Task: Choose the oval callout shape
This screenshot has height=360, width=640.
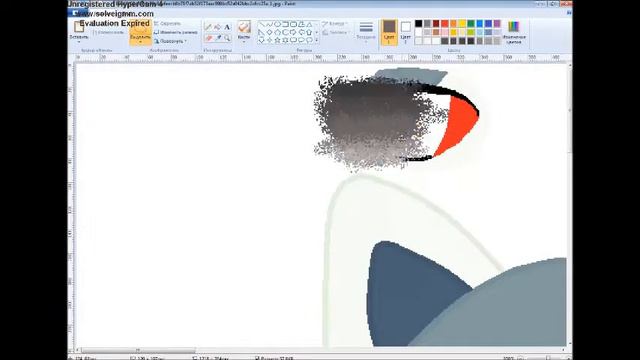Action: pos(301,40)
